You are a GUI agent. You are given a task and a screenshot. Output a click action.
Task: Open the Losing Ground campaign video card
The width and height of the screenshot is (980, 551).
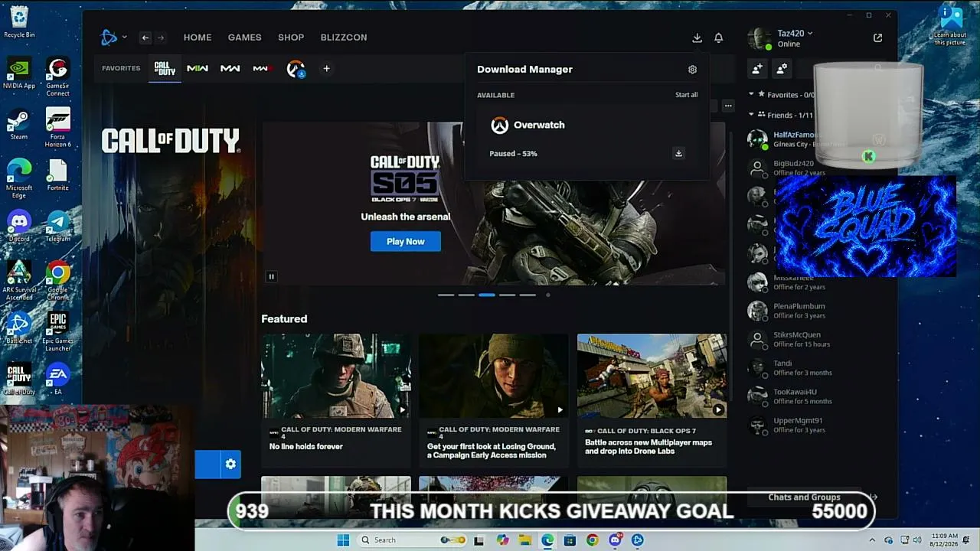click(494, 399)
